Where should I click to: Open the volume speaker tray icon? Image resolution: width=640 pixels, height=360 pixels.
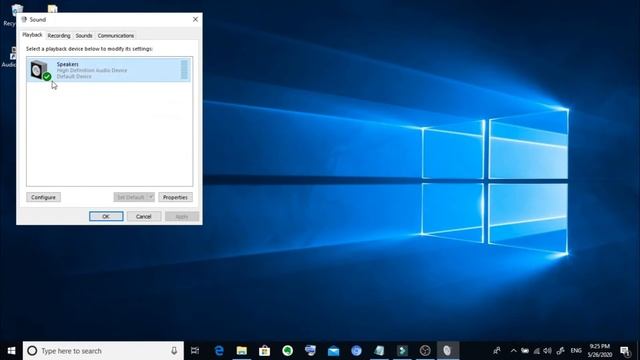(x=548, y=351)
